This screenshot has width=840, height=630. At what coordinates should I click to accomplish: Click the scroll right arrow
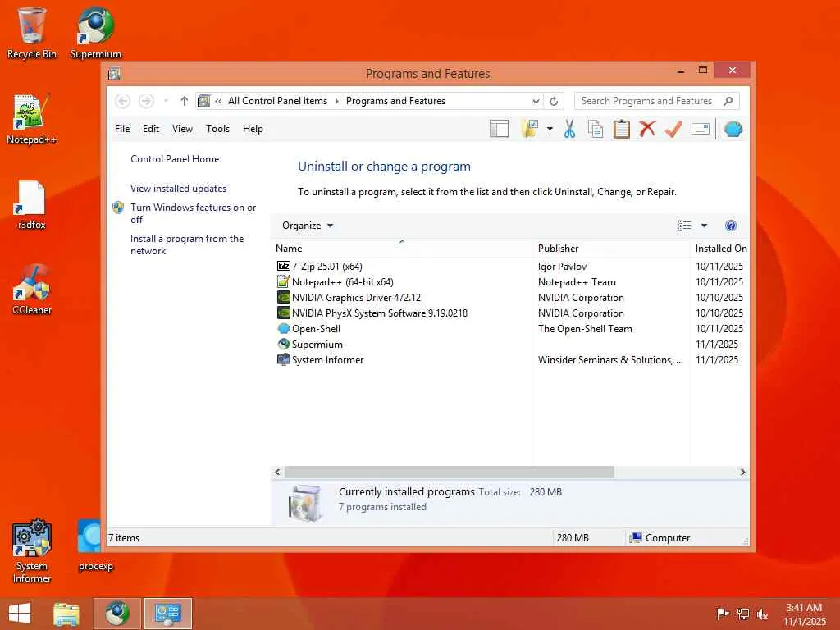742,472
